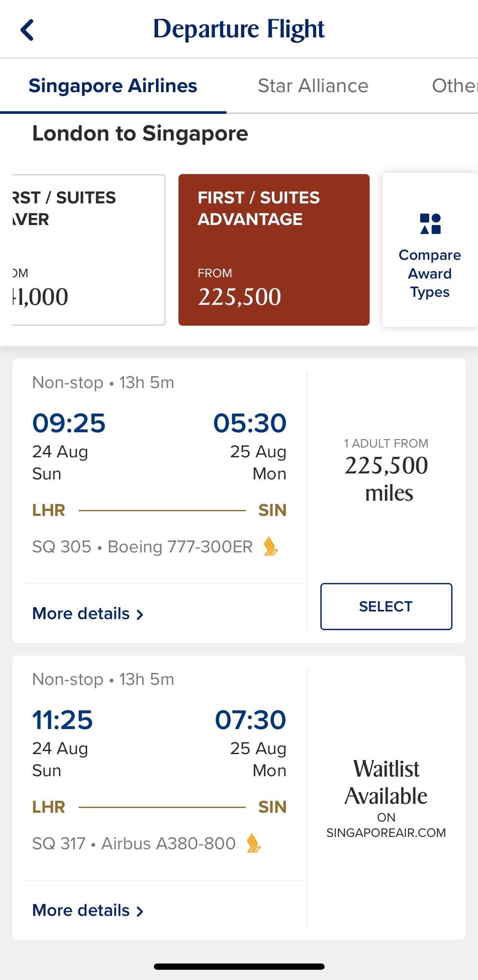
Task: Click the chevron beside SQ 305 More details
Action: [x=140, y=614]
